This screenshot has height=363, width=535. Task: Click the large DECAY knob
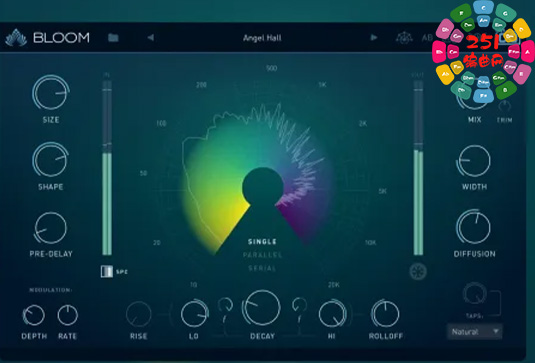[261, 307]
